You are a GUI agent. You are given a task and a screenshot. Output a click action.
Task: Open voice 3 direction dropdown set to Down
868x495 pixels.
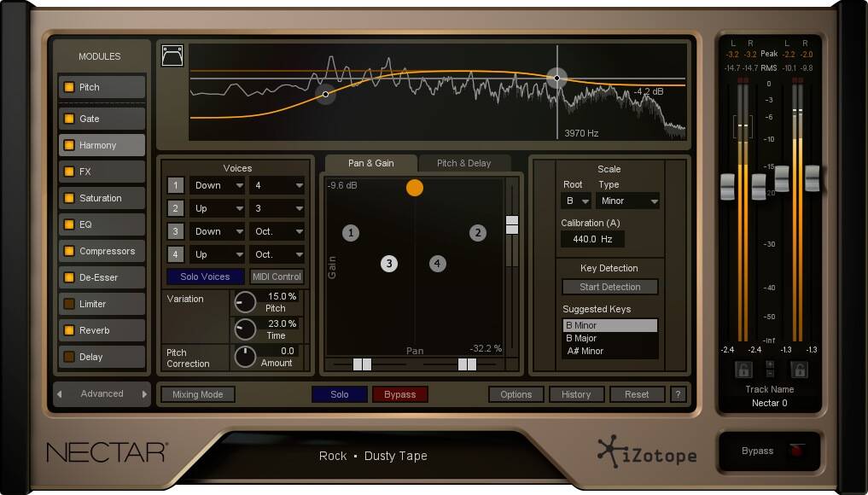[217, 231]
